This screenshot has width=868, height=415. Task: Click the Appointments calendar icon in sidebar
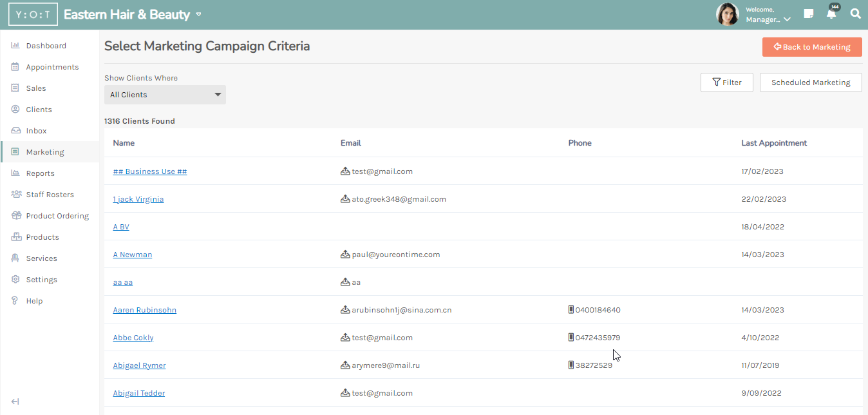point(15,67)
